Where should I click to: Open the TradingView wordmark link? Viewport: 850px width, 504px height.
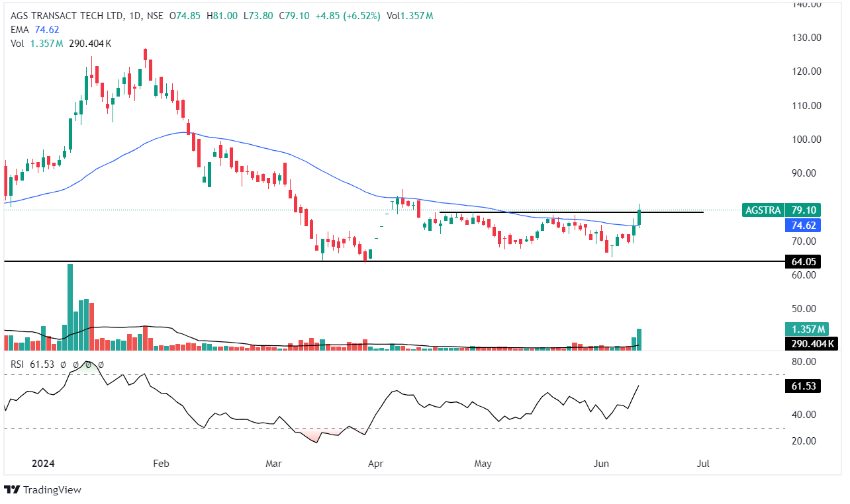click(x=52, y=490)
